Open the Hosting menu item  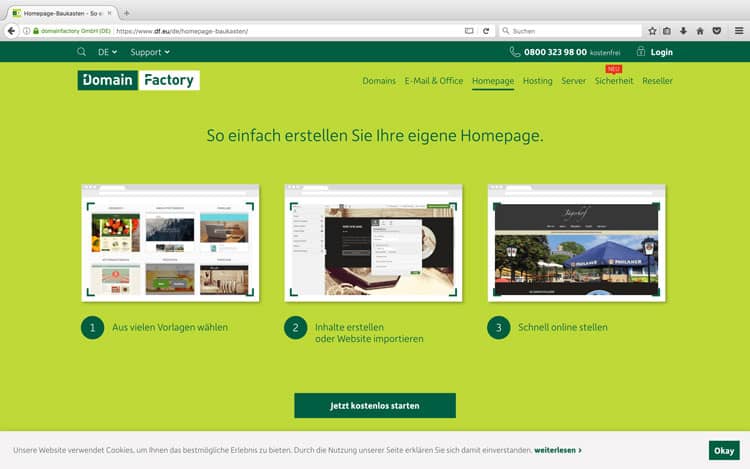538,81
